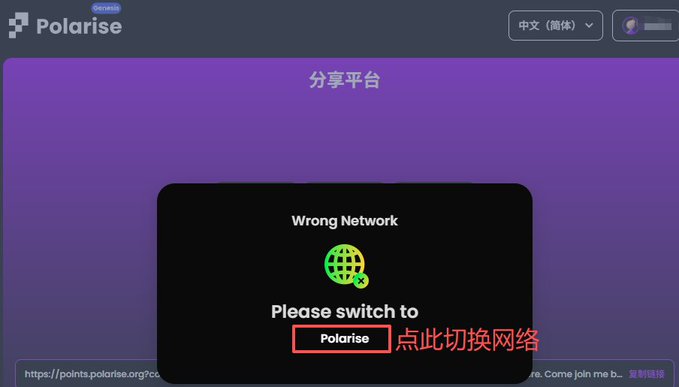The width and height of the screenshot is (679, 387).
Task: Open the account menu at top right
Action: pos(645,26)
